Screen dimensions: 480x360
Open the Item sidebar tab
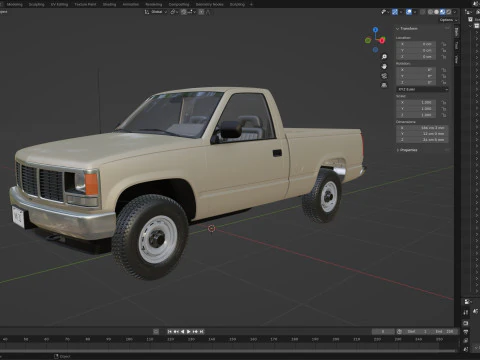coord(457,32)
